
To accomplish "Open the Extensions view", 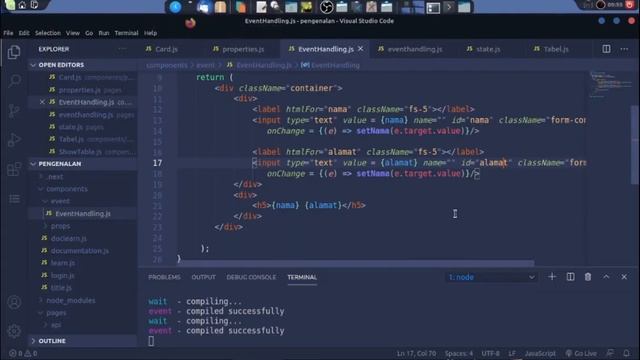I will click(14, 169).
